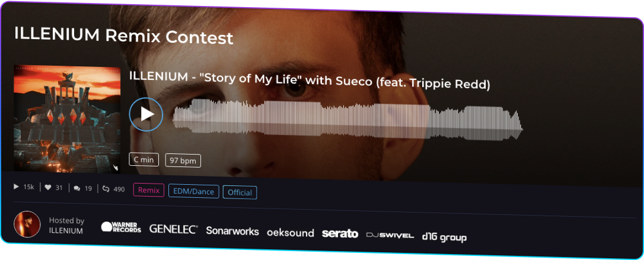Click the plays count triangle icon

17,187
